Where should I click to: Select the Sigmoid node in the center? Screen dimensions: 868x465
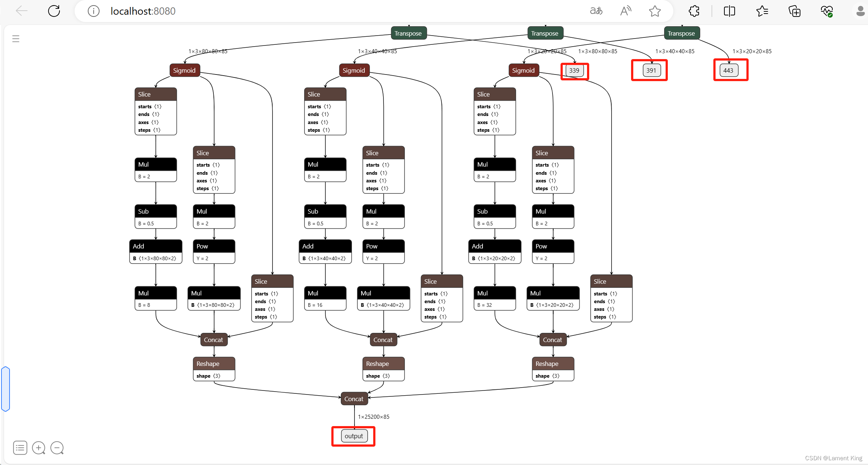[352, 69]
